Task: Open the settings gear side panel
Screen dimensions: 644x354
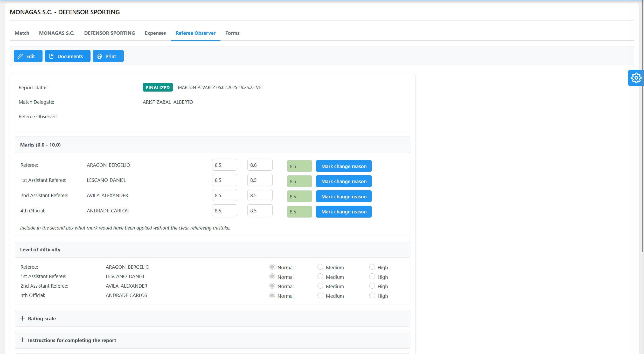Action: pos(636,78)
